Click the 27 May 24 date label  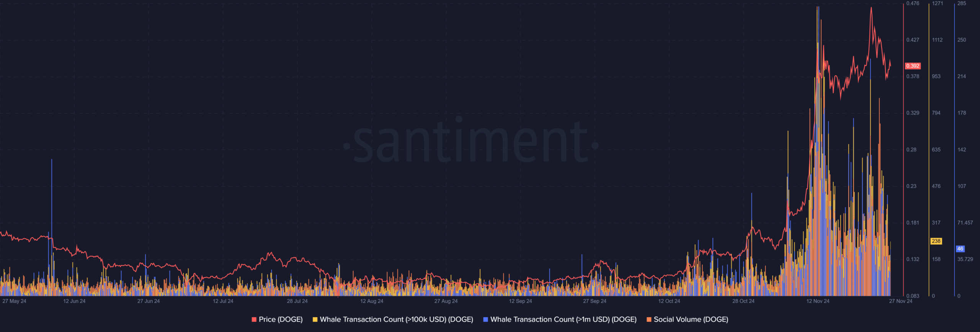tap(14, 301)
